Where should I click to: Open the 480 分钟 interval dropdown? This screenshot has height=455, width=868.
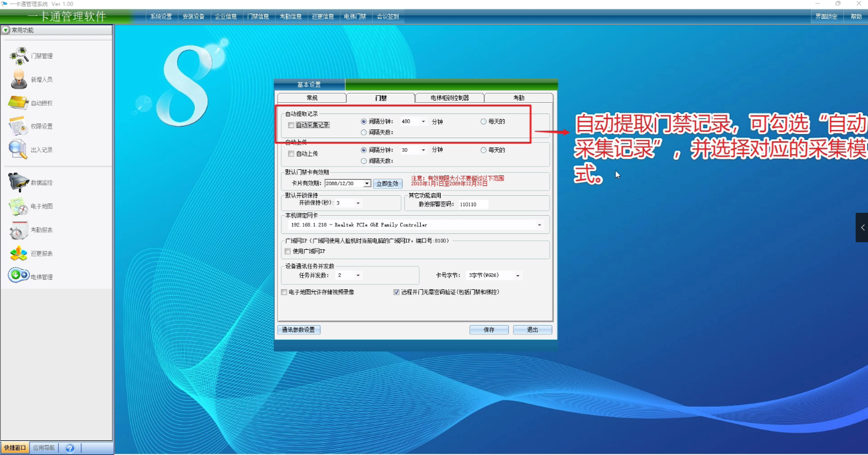pyautogui.click(x=423, y=122)
